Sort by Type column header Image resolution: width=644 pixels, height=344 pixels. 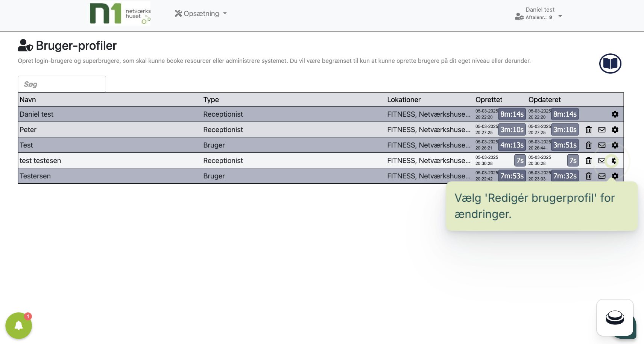(x=211, y=100)
